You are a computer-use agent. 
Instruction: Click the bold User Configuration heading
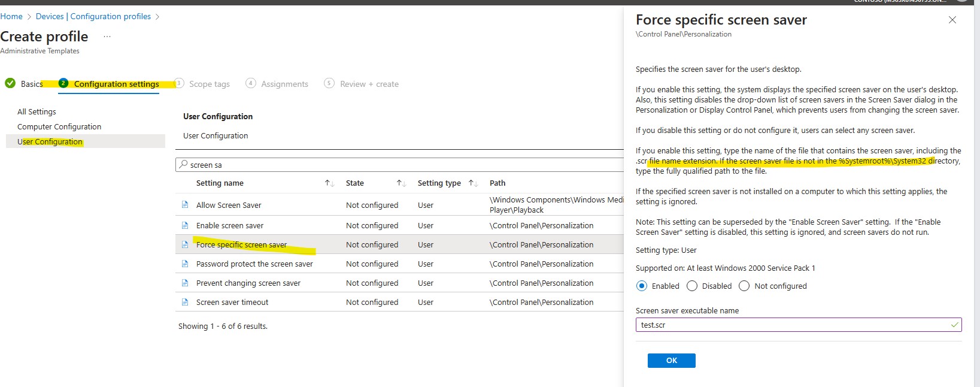click(x=218, y=116)
